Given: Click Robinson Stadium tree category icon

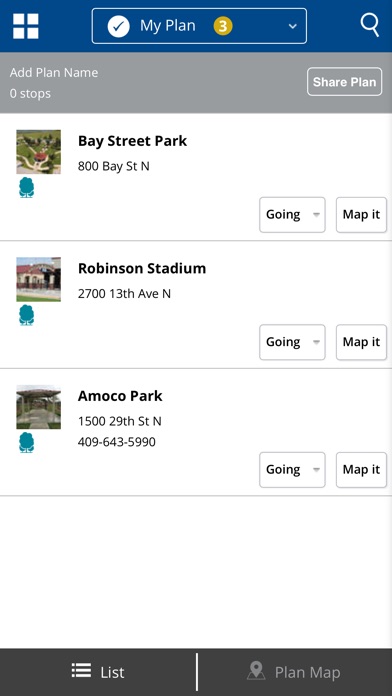Looking at the screenshot, I should pos(27,315).
